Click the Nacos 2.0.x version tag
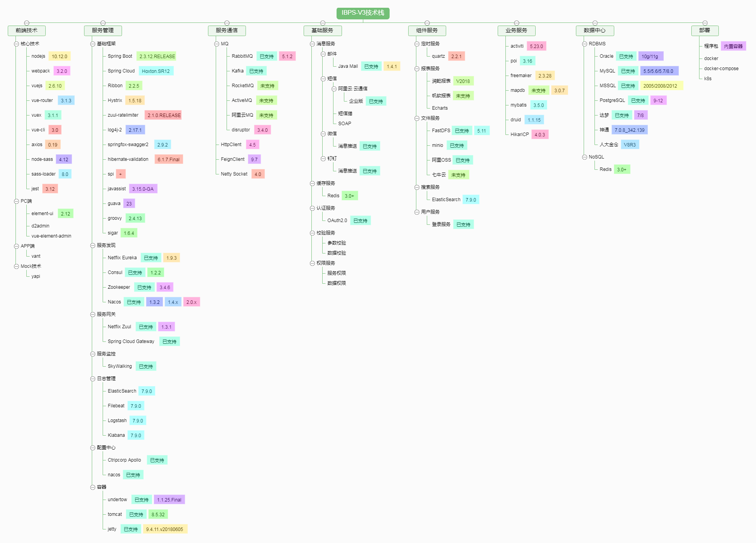The height and width of the screenshot is (543, 756). tap(191, 302)
